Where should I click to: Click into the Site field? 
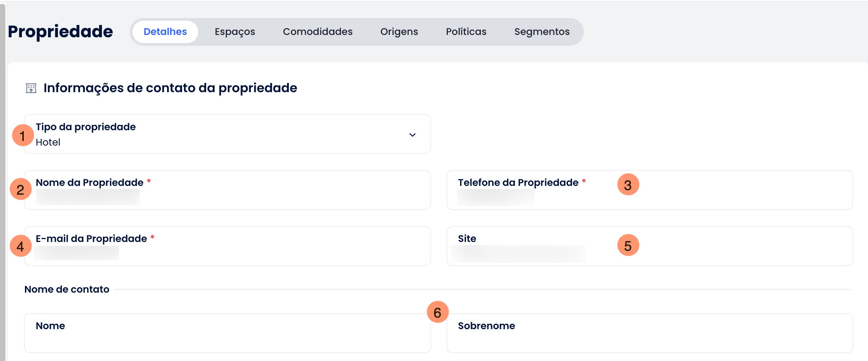(x=649, y=246)
